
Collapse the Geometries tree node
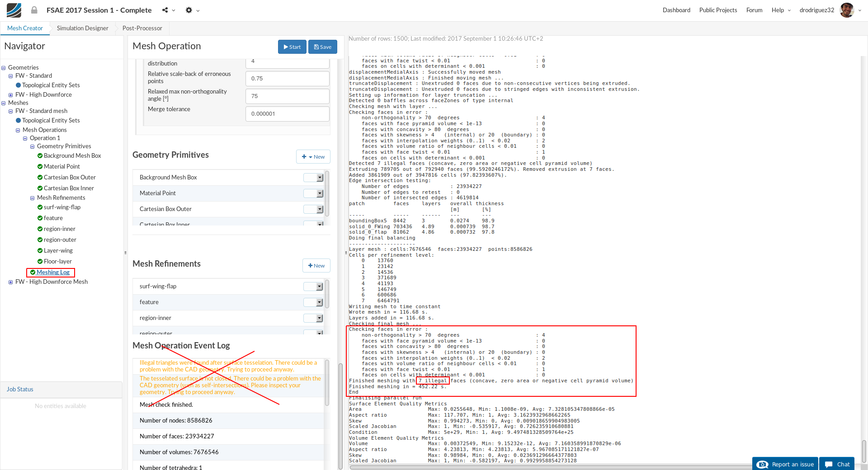(4, 68)
